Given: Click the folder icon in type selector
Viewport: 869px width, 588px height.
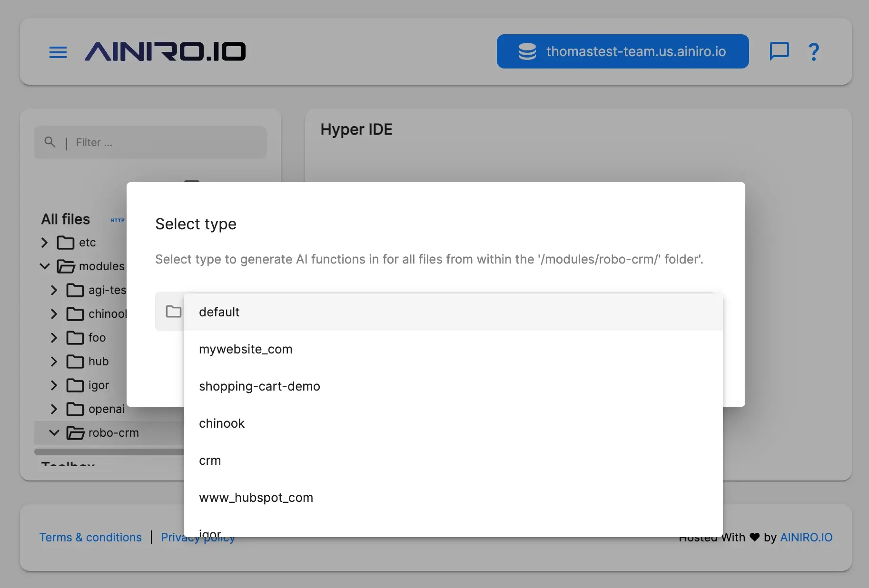Looking at the screenshot, I should [x=173, y=312].
